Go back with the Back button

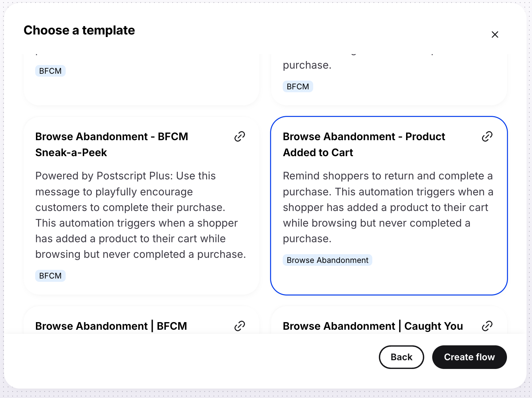tap(401, 357)
